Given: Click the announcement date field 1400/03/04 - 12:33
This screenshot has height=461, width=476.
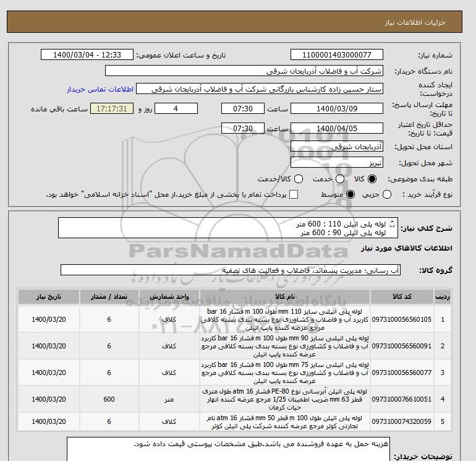Looking at the screenshot, I should point(87,54).
